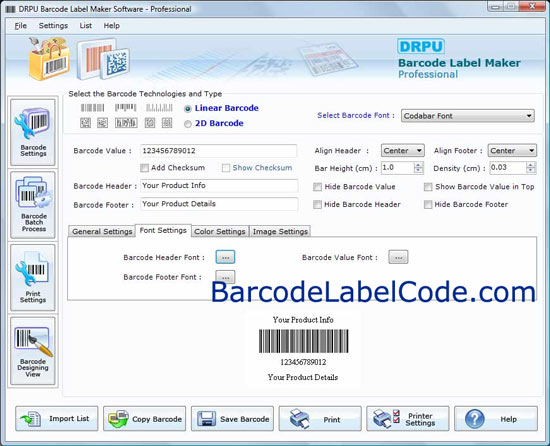Screen dimensions: 550x446
Task: Open Barcode Settings from the sidebar
Action: tap(33, 132)
